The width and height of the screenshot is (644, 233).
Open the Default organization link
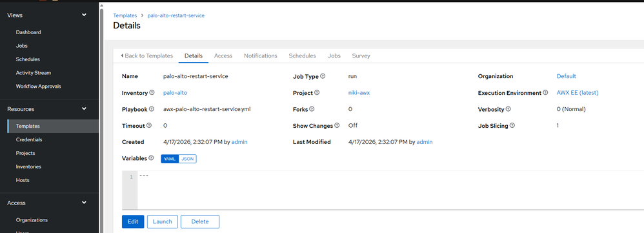pyautogui.click(x=567, y=76)
